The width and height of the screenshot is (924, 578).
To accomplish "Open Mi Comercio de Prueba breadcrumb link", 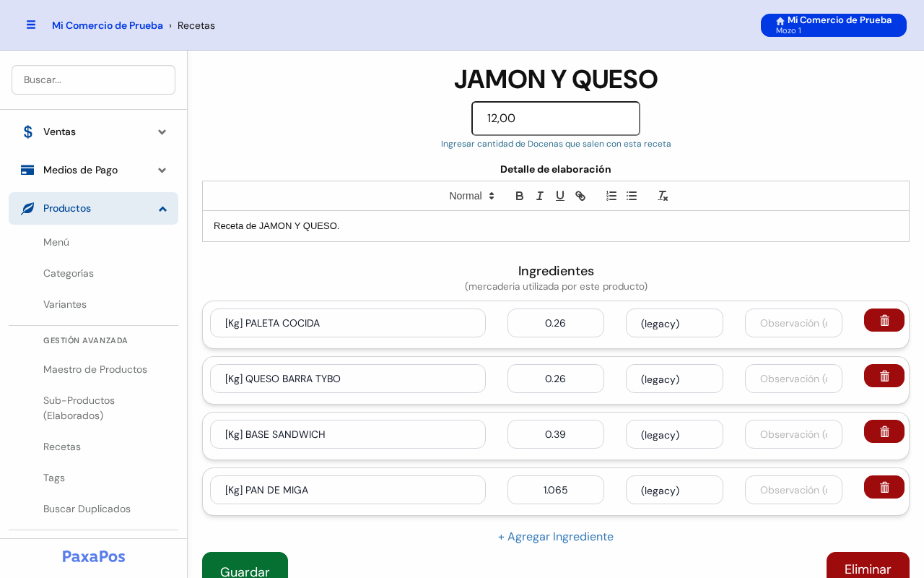I will click(108, 25).
